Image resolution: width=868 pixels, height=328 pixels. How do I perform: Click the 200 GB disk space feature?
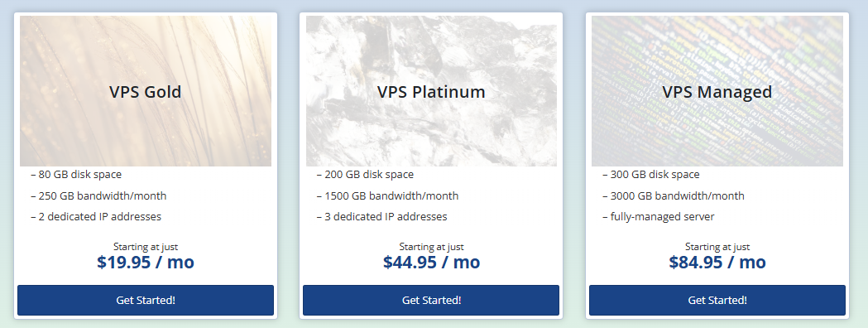coord(366,175)
